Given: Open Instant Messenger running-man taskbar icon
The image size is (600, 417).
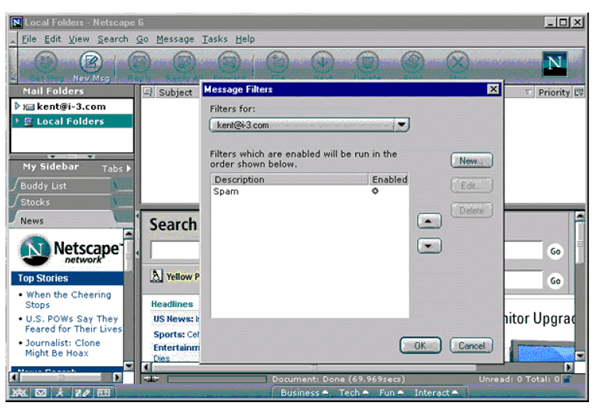Looking at the screenshot, I should click(60, 393).
